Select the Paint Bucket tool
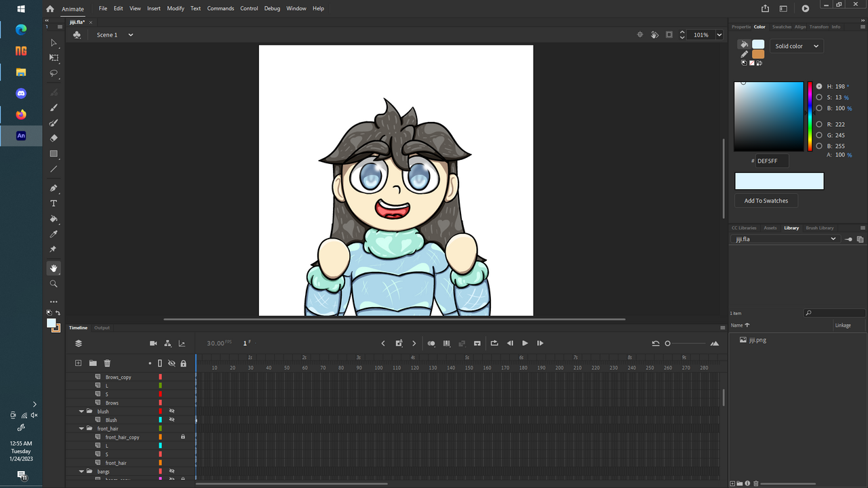The width and height of the screenshot is (868, 488). click(54, 219)
